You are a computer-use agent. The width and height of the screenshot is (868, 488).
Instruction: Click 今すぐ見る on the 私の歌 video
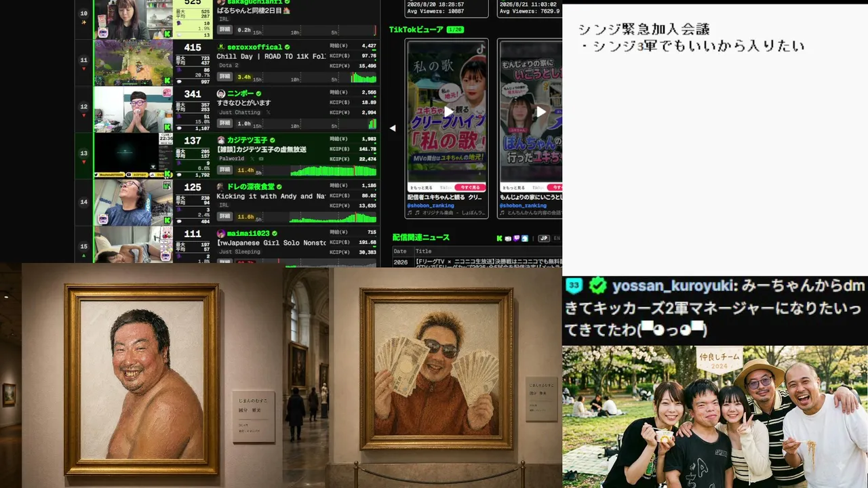tap(471, 187)
